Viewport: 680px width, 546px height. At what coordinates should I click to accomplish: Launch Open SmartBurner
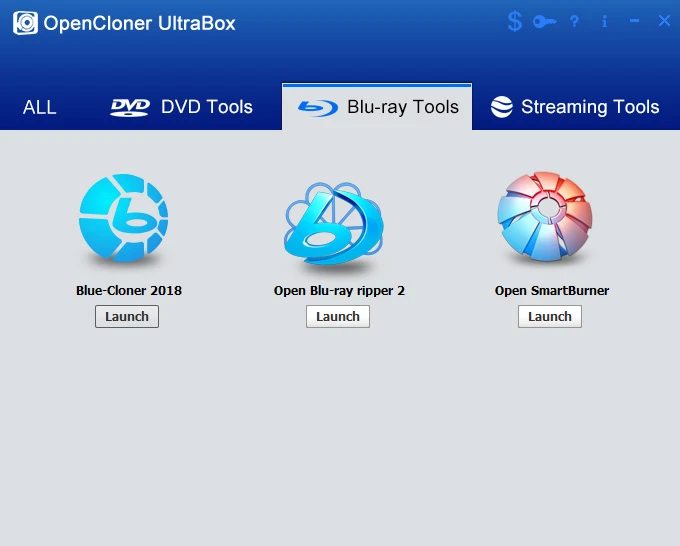(x=550, y=317)
